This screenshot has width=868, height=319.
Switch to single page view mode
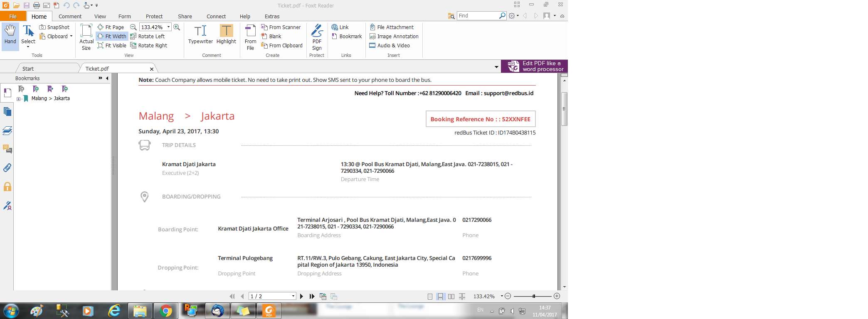pyautogui.click(x=430, y=296)
